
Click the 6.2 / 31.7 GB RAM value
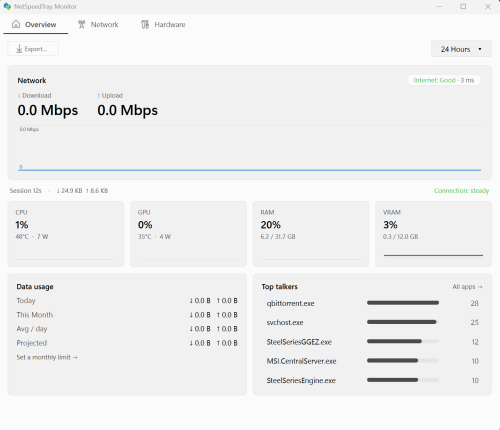pos(278,237)
